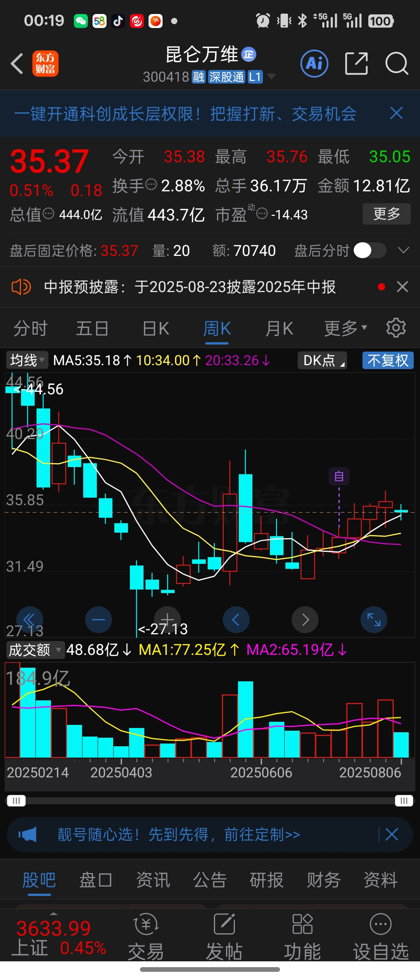Zoom out chart with minus button

point(98,619)
